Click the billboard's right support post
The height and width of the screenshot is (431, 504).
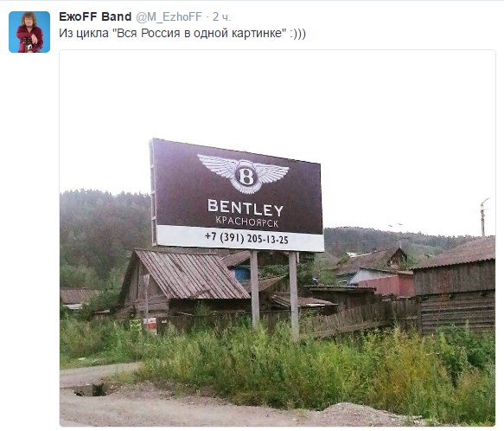pos(294,296)
